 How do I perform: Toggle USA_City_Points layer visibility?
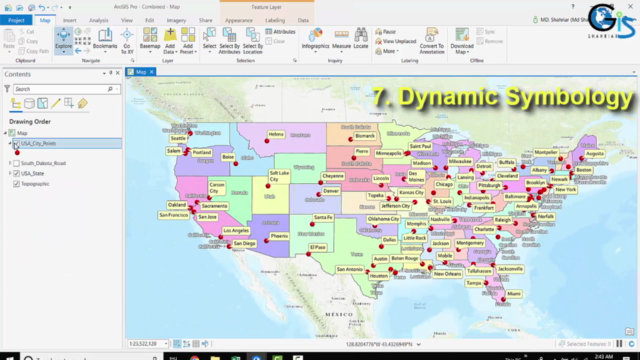(16, 143)
